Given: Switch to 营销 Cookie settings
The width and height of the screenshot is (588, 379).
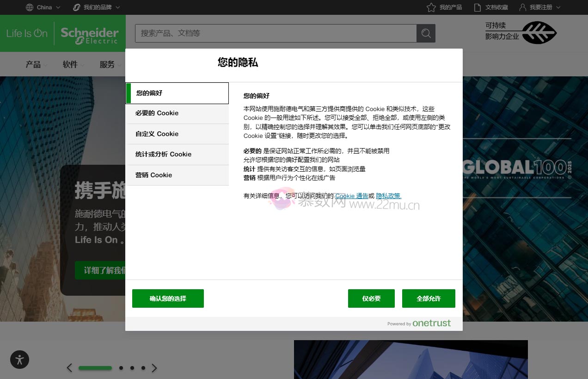Looking at the screenshot, I should (x=153, y=175).
